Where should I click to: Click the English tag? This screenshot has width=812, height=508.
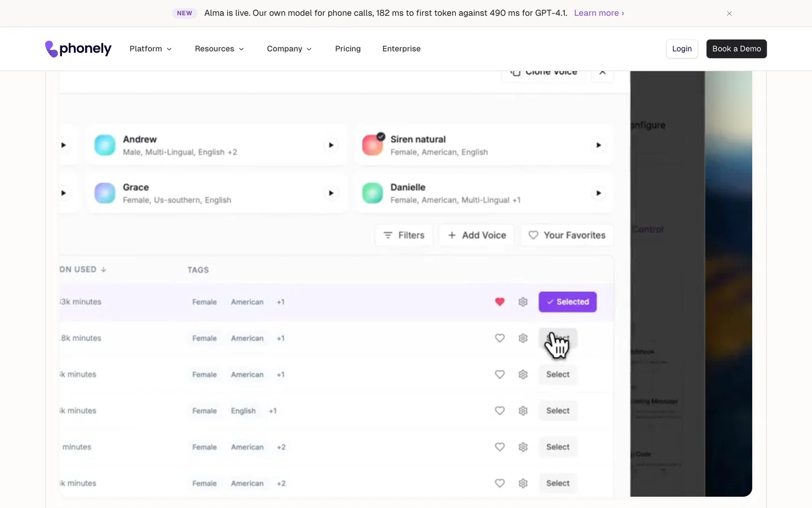coord(243,411)
